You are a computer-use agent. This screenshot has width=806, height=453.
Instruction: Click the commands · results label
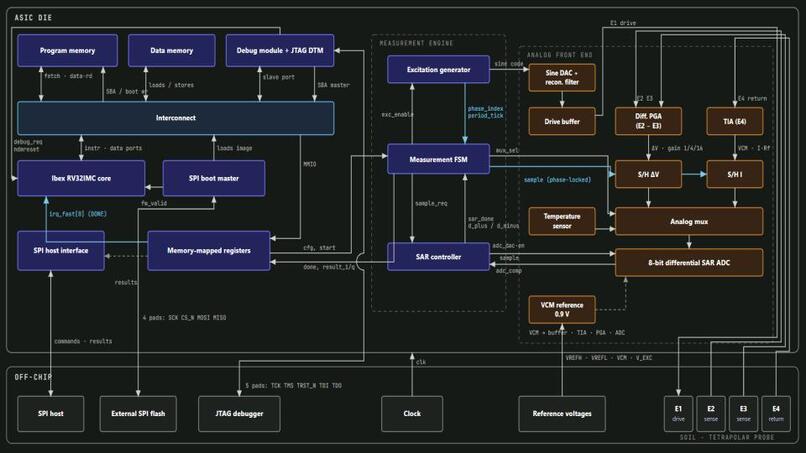click(x=83, y=341)
